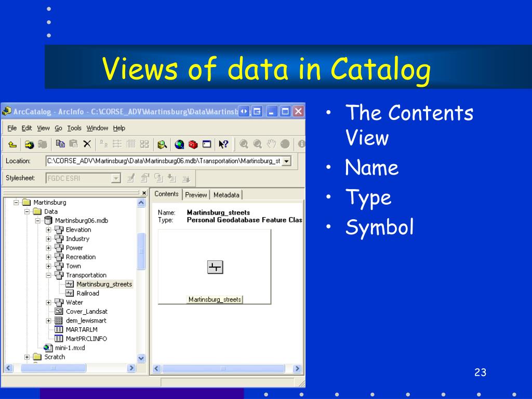
Task: Expand the Power feature dataset
Action: 48,248
